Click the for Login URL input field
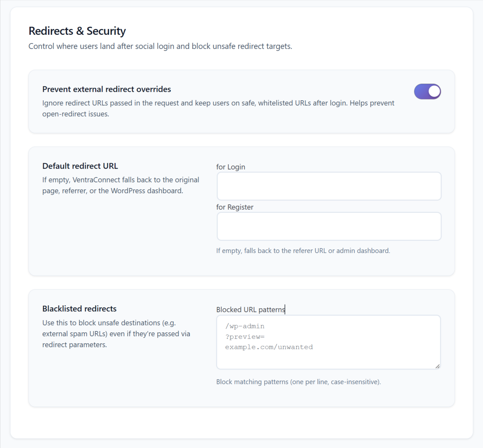483x448 pixels. point(329,186)
